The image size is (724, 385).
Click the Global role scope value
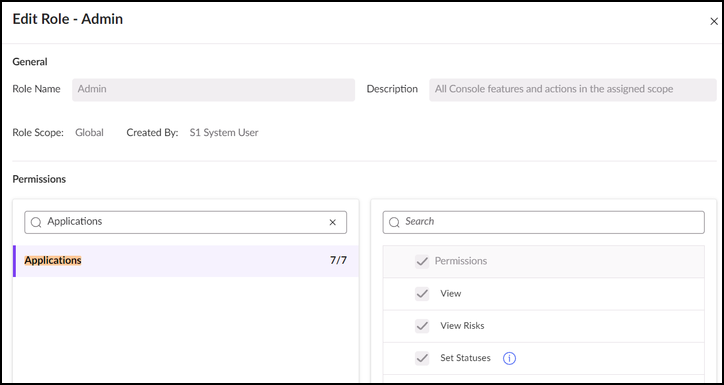pos(90,133)
